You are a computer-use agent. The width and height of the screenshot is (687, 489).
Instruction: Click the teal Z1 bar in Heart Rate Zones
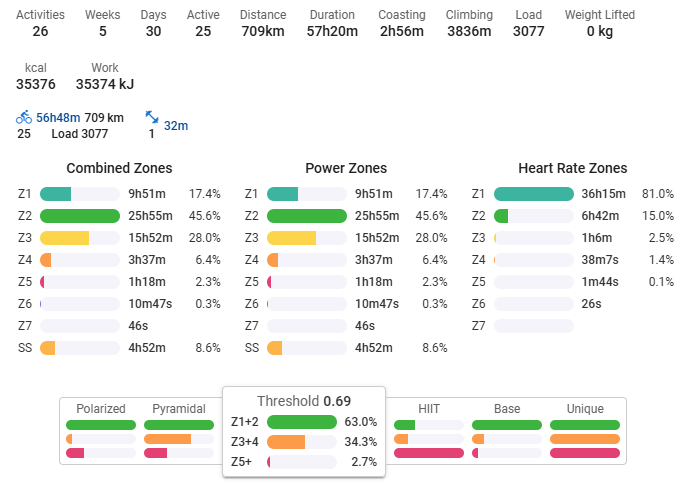[534, 194]
